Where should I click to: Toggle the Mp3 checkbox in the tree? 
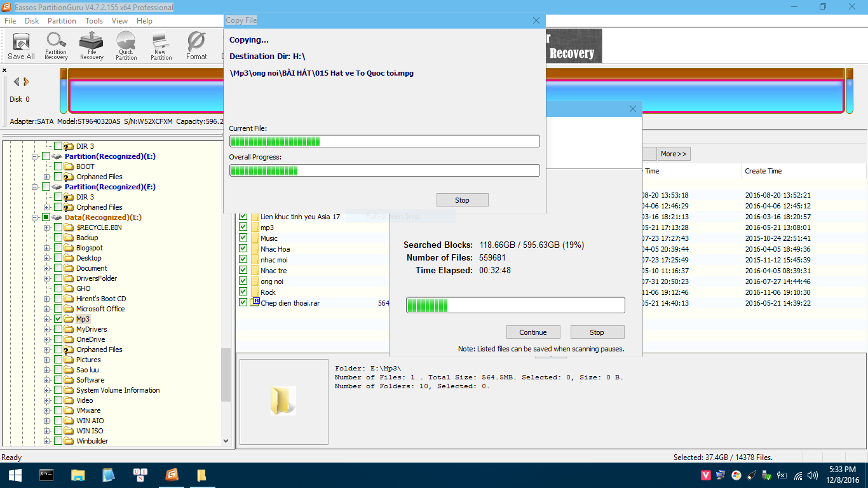point(58,319)
